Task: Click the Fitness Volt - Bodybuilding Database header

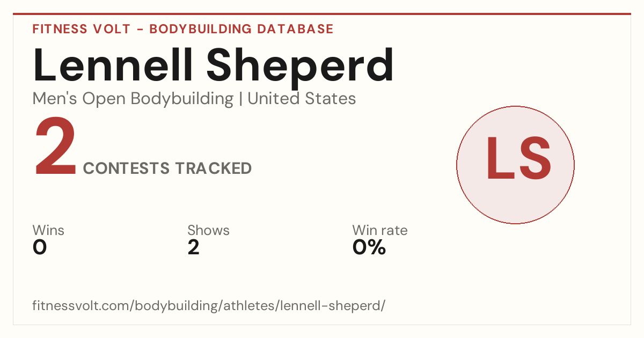Action: (183, 29)
